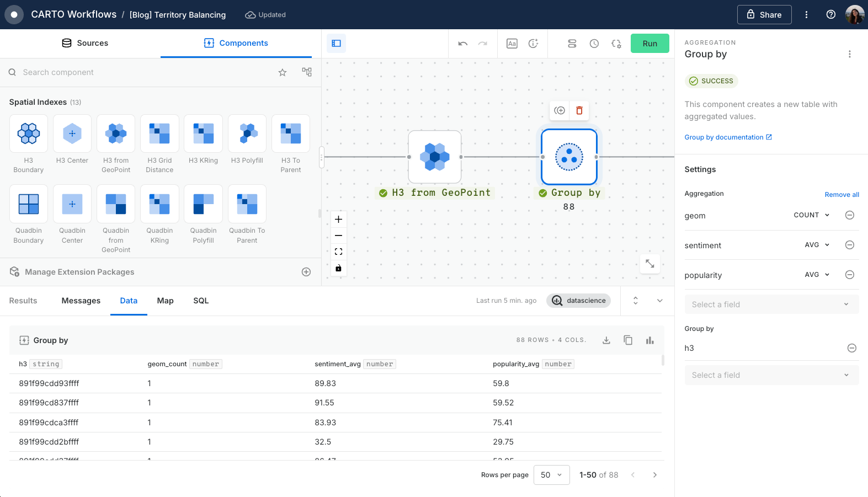This screenshot has width=868, height=497.
Task: Switch to the Sources tab
Action: (85, 43)
